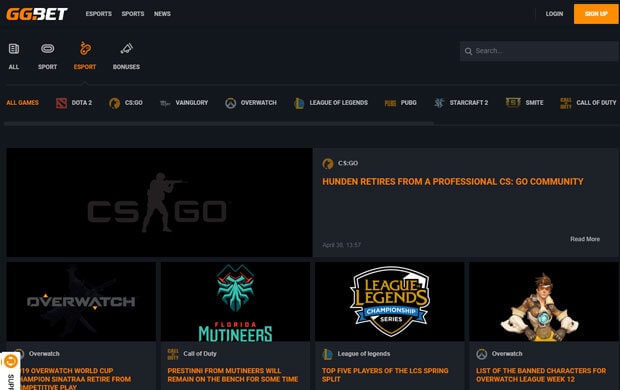Click the League of Legends icon in games bar
Viewport: 620px width, 390px height.
click(299, 103)
